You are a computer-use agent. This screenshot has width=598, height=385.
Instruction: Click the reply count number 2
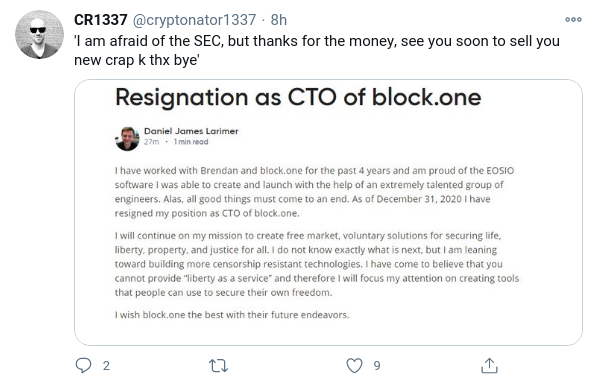106,366
